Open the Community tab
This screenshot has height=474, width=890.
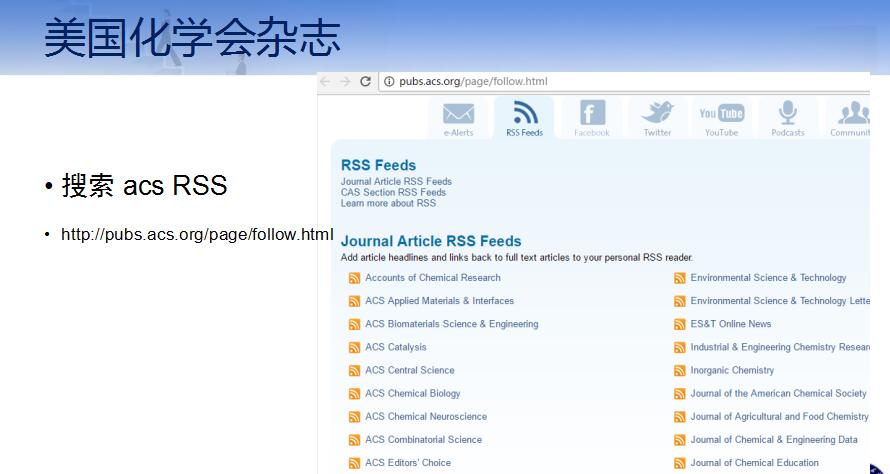(848, 118)
